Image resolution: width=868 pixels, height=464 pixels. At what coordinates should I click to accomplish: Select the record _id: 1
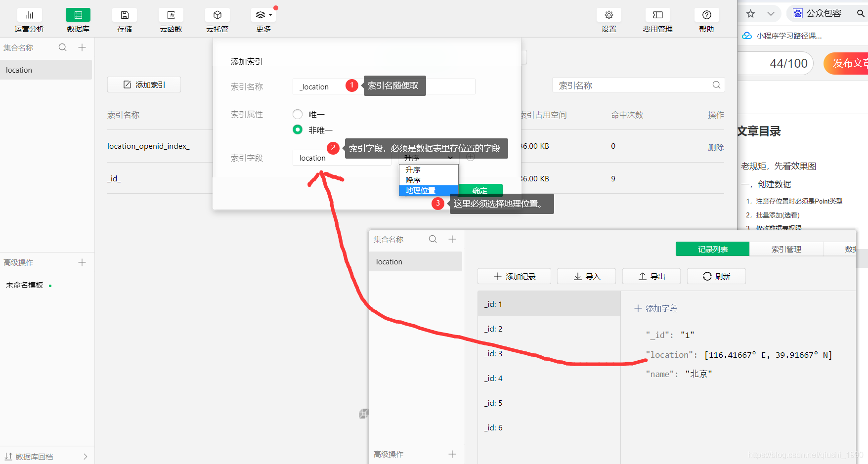point(549,303)
